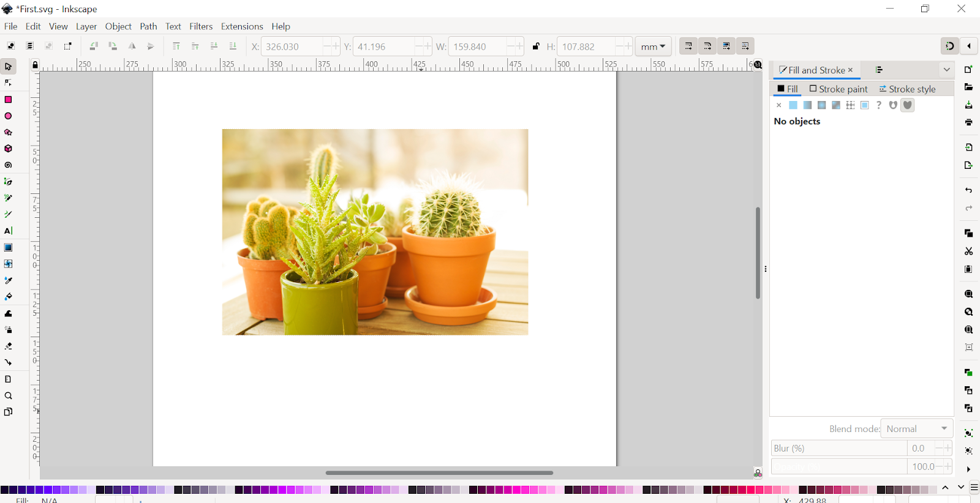The image size is (980, 503).
Task: Open the File menu
Action: [11, 26]
